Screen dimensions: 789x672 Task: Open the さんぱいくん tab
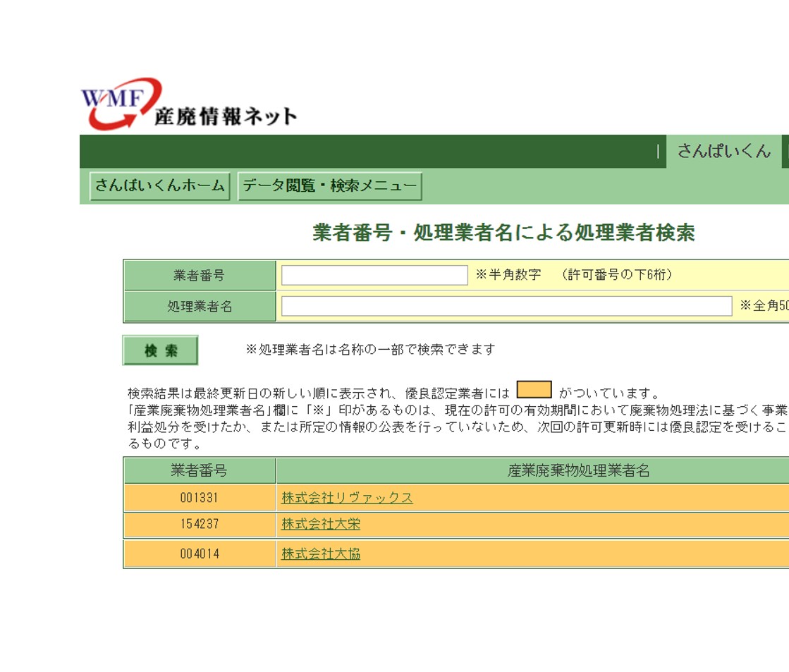pos(723,151)
